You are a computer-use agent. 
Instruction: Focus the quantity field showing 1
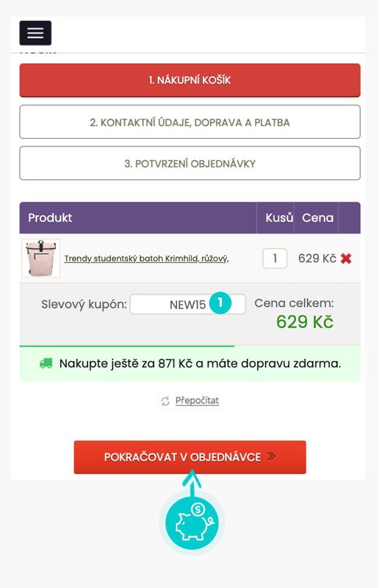coord(275,258)
